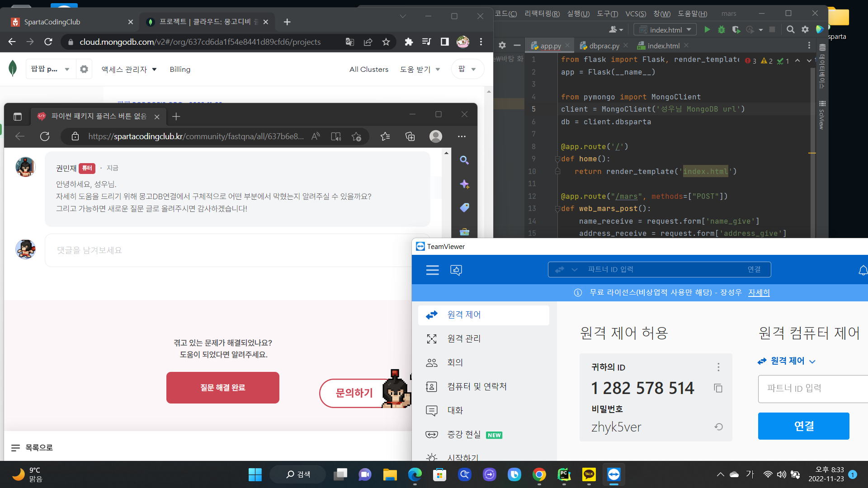Open Edge's favorites list
This screenshot has height=488, width=868.
pyautogui.click(x=385, y=136)
